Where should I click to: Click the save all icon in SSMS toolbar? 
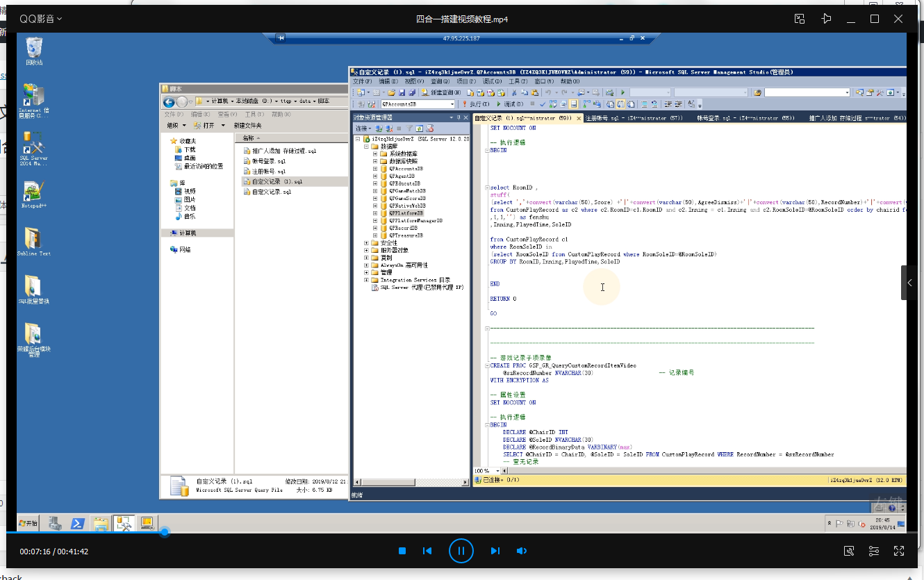[411, 92]
